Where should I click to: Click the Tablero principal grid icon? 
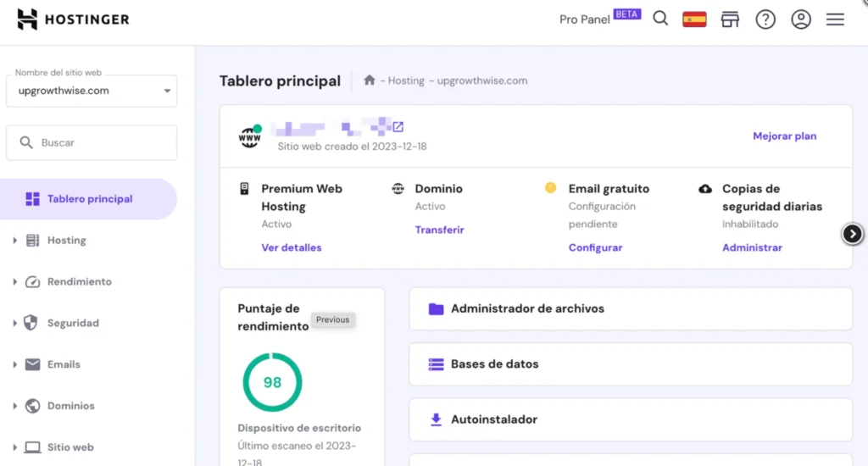tap(33, 199)
